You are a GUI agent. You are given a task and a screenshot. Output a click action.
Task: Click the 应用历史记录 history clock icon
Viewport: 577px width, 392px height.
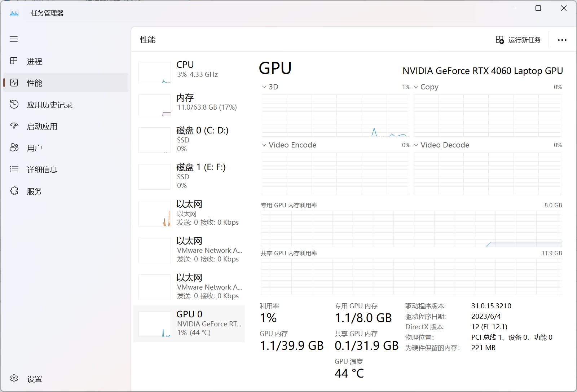pos(14,104)
